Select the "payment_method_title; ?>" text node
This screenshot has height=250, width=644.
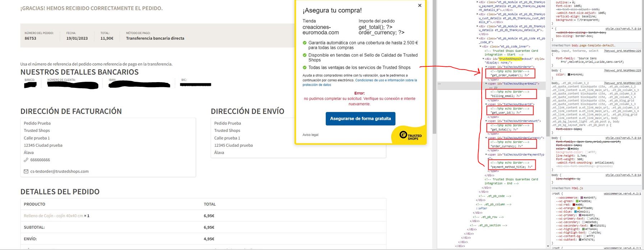(x=512, y=167)
